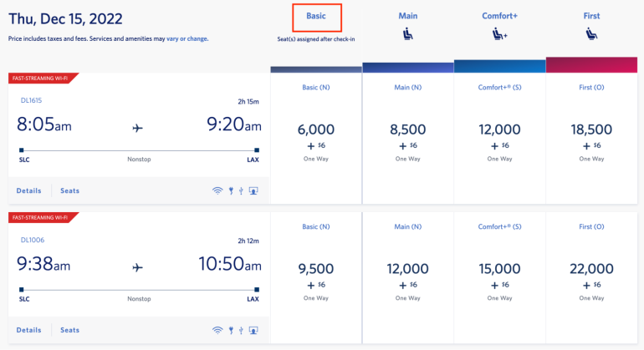The width and height of the screenshot is (644, 350).
Task: Click the First class seat icon in header
Action: [591, 34]
